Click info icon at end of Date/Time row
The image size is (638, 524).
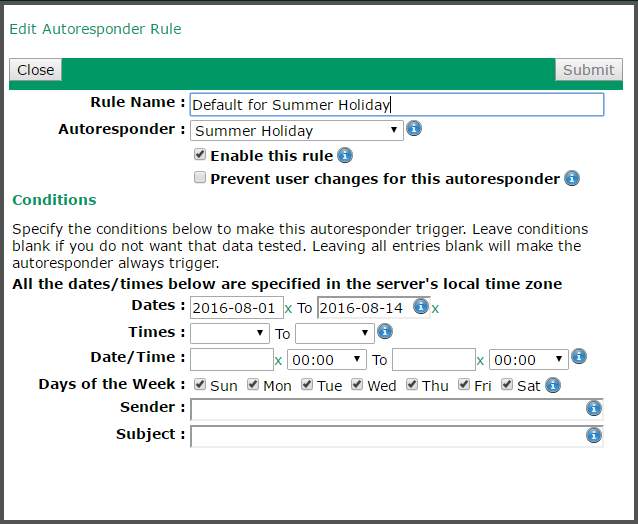point(579,356)
